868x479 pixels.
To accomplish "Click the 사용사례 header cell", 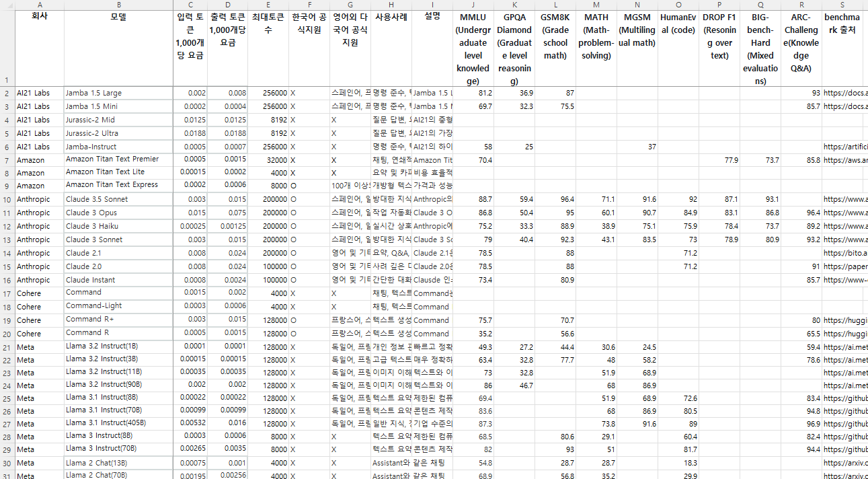I will coord(391,48).
